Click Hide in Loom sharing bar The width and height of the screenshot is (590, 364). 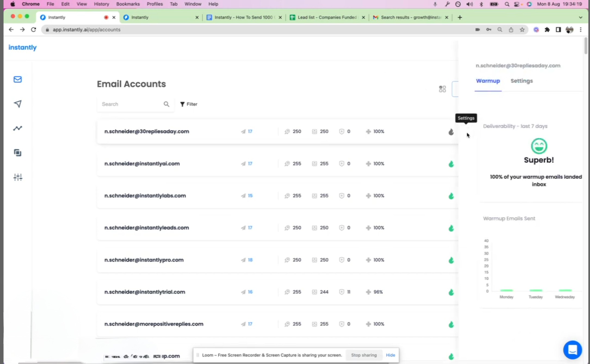(x=390, y=355)
